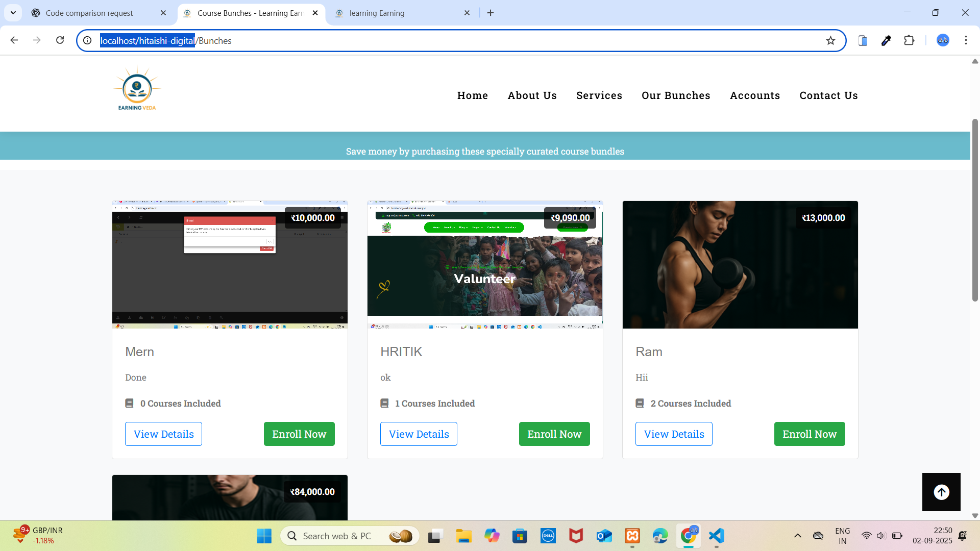View site information icon in address bar
The height and width of the screenshot is (551, 980).
click(x=87, y=40)
